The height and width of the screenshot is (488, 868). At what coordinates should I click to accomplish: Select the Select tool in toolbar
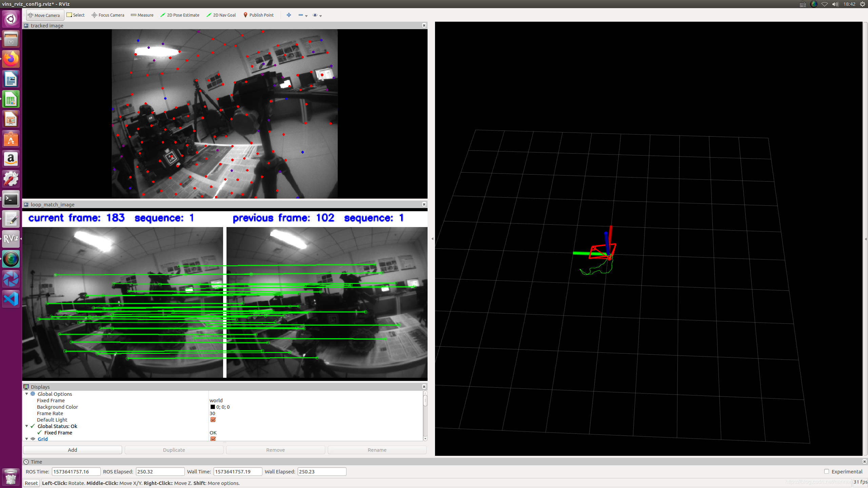[76, 15]
